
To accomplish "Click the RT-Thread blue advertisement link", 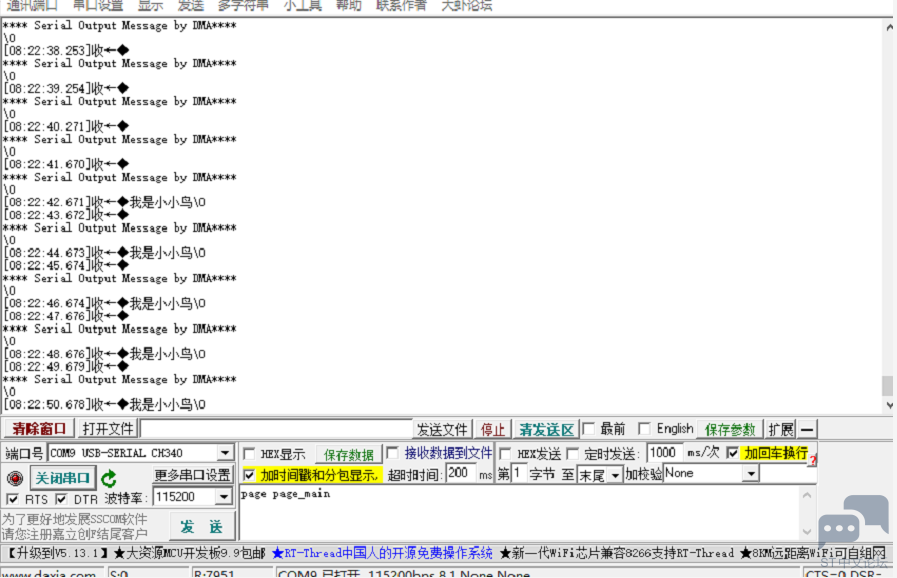I will coord(381,553).
